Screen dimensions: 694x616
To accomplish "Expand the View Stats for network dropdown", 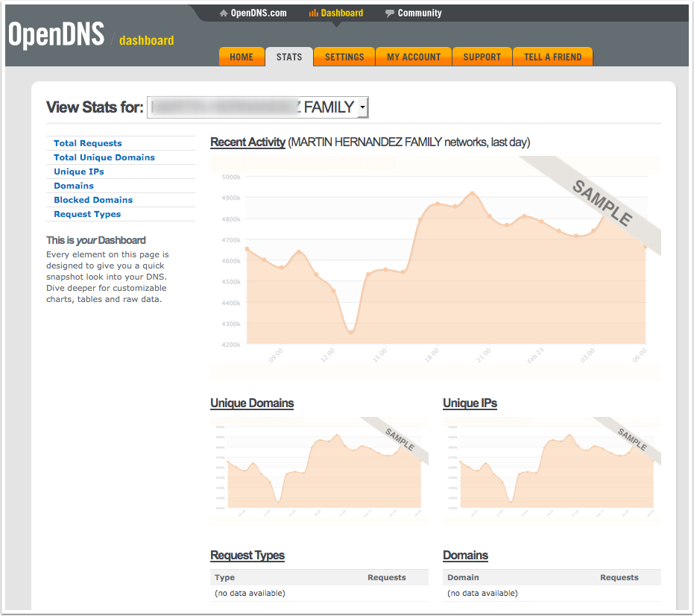I will [x=258, y=107].
